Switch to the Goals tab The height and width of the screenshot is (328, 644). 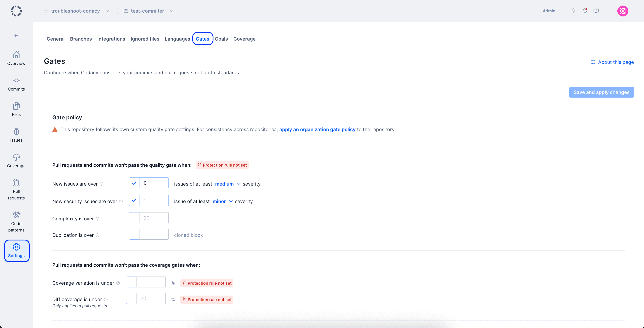[221, 39]
